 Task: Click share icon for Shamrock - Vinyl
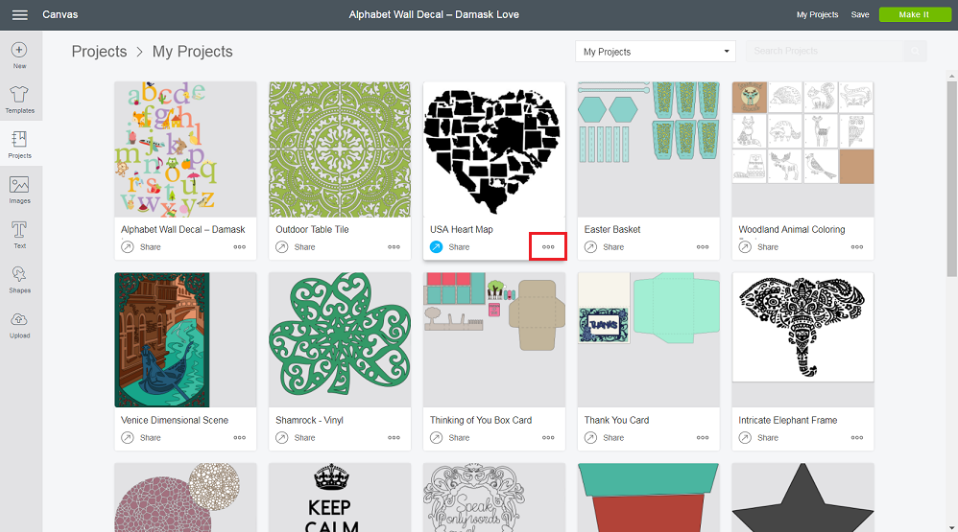[x=282, y=437]
